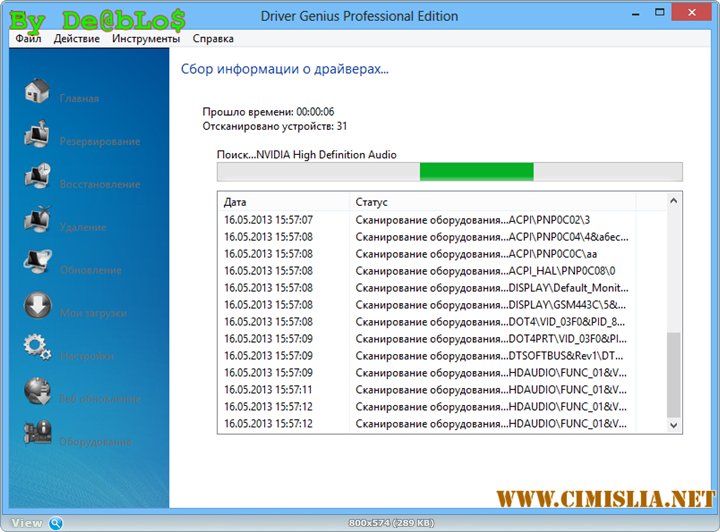Open the Файл menu
720x532 pixels.
coord(27,39)
